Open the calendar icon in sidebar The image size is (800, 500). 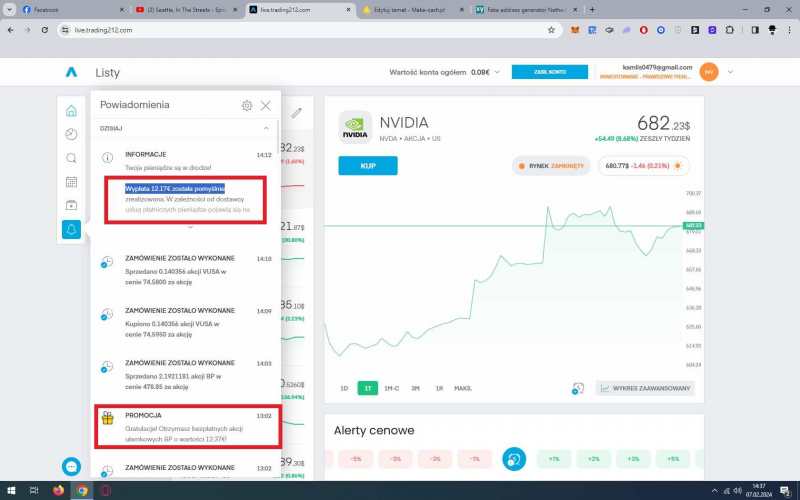(x=71, y=182)
